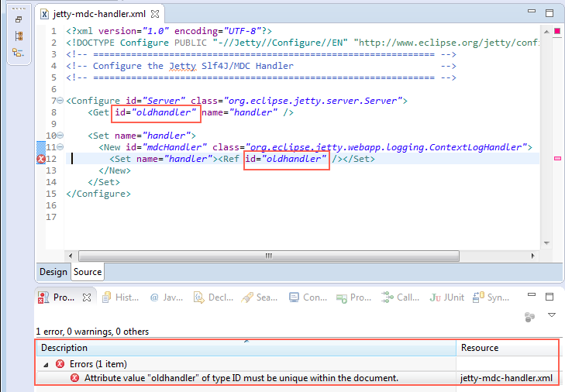The image size is (565, 392).
Task: Click the Problems view focus filter icon
Action: [x=529, y=317]
